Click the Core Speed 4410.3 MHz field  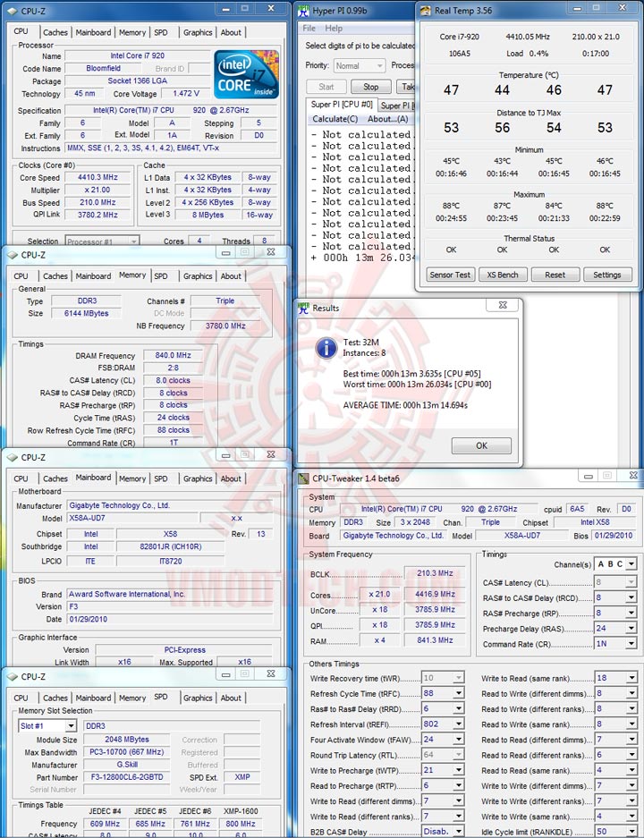point(97,177)
